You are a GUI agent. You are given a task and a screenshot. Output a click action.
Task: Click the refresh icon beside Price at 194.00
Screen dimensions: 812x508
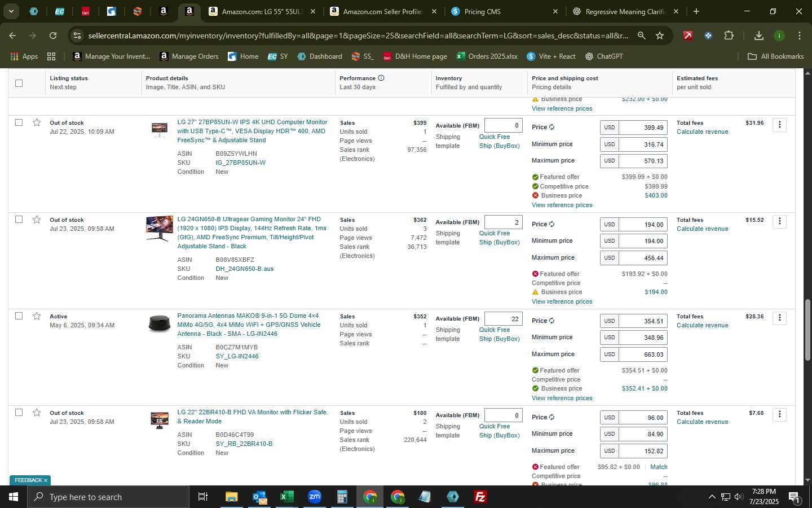[x=551, y=224]
